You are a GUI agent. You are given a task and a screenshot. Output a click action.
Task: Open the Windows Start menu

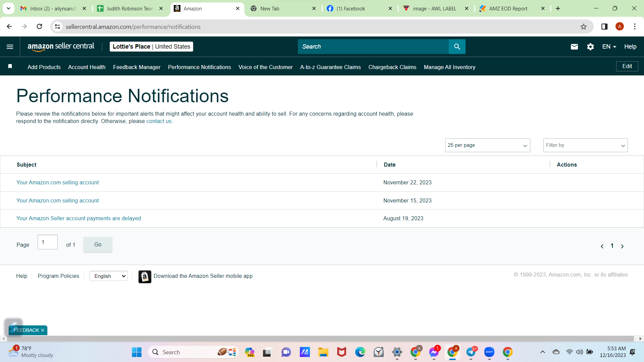click(137, 352)
